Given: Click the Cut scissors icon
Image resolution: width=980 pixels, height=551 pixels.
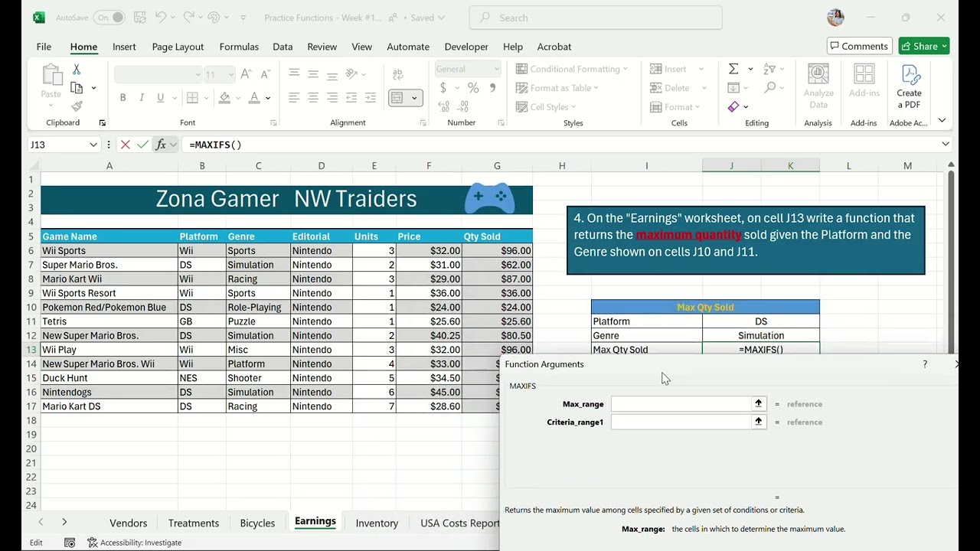Looking at the screenshot, I should pyautogui.click(x=77, y=70).
